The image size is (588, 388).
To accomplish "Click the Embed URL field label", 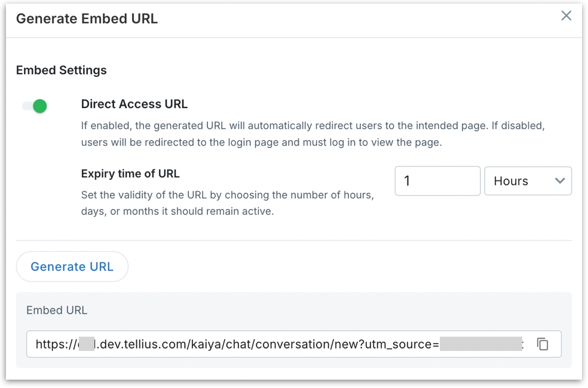I will coord(57,310).
